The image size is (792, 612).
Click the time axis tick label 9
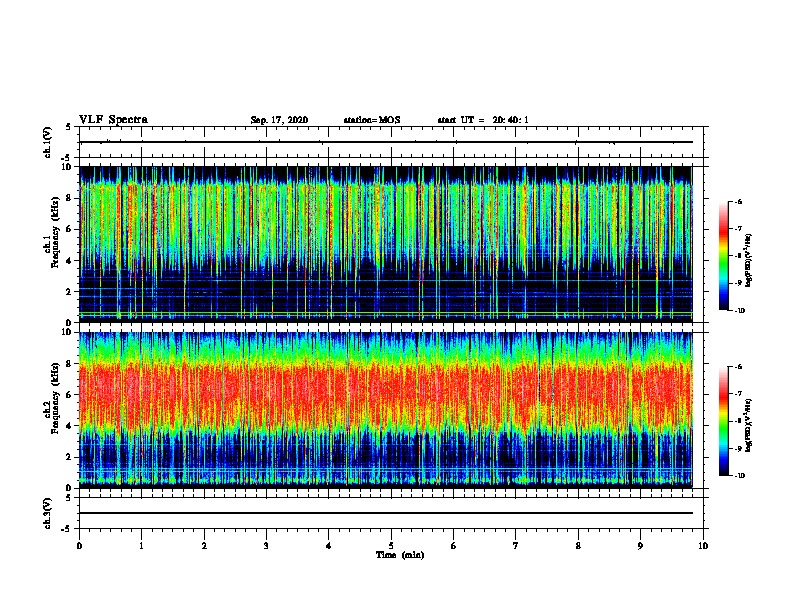pyautogui.click(x=640, y=546)
